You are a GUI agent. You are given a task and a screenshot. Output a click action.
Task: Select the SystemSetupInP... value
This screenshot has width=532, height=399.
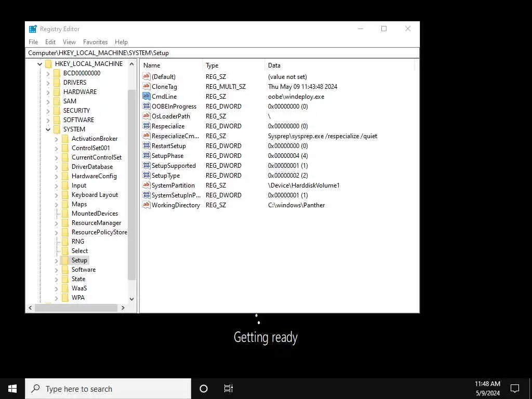[176, 195]
